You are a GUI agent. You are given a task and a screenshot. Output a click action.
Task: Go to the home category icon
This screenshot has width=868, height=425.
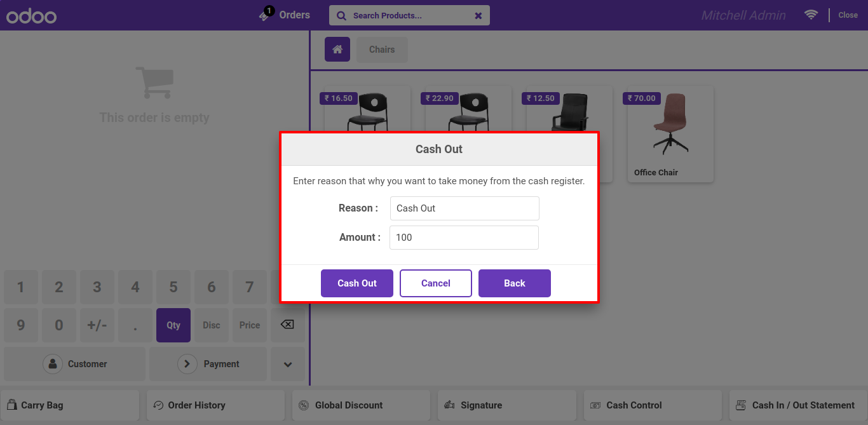(337, 50)
